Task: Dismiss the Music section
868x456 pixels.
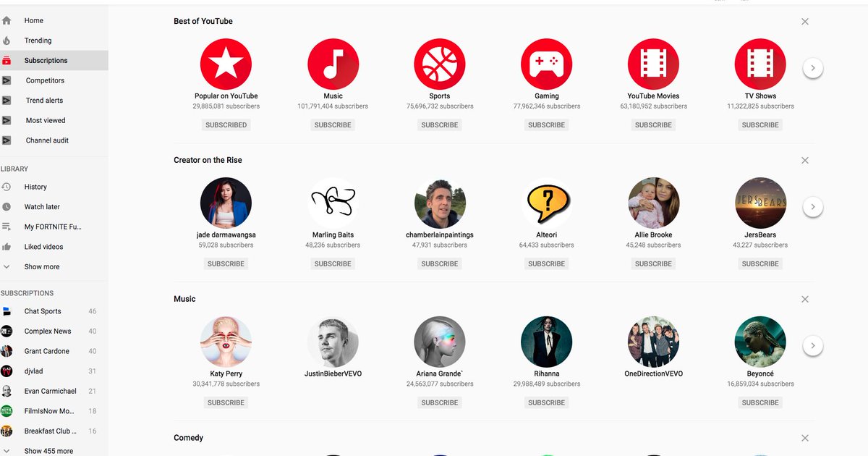Action: (805, 300)
